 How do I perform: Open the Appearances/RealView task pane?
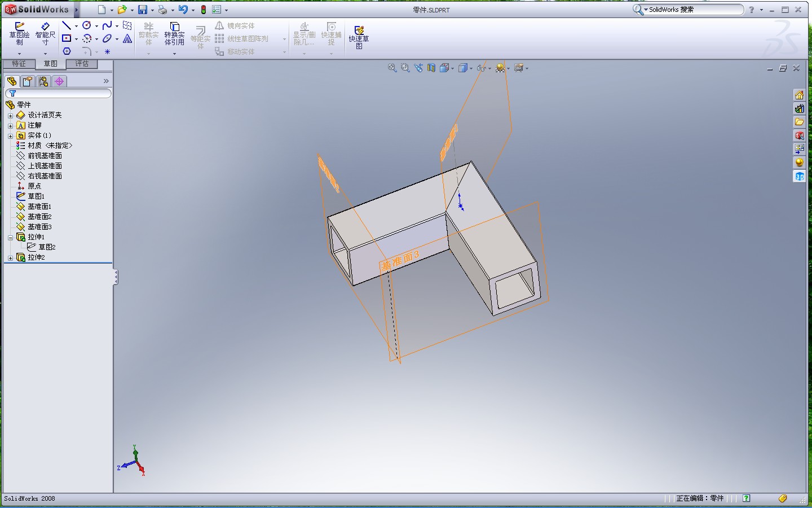pos(799,163)
